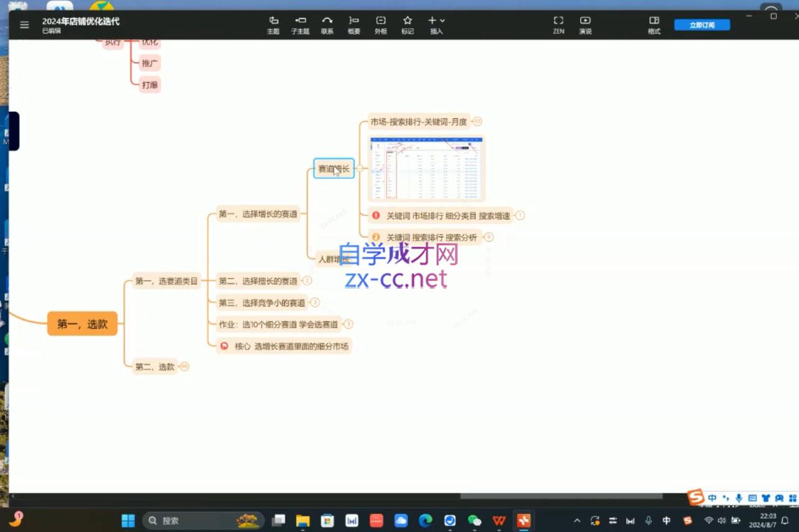The width and height of the screenshot is (799, 532).
Task: Expand 第三，选择竞争小的赛道 collapsed children
Action: 315,302
